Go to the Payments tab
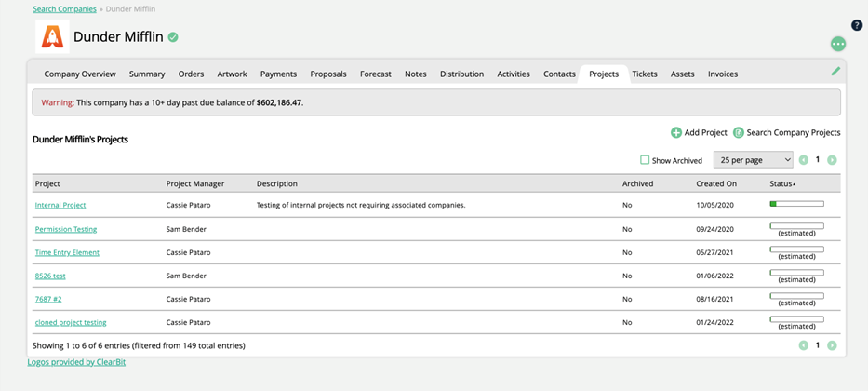 (278, 74)
